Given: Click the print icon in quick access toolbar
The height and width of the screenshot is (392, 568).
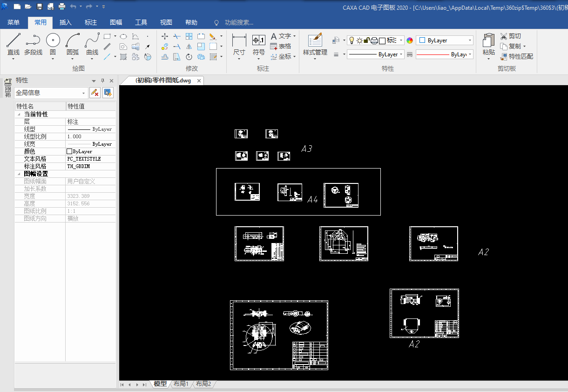Looking at the screenshot, I should [x=62, y=7].
